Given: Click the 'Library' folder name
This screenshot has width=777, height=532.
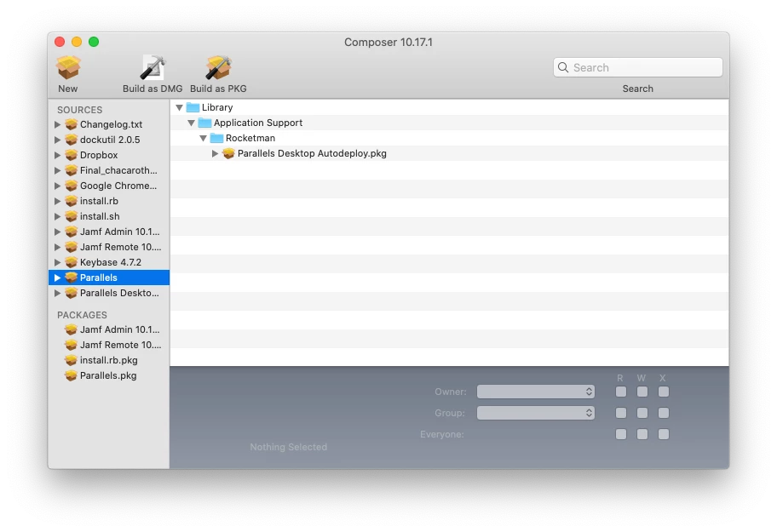Looking at the screenshot, I should 217,107.
